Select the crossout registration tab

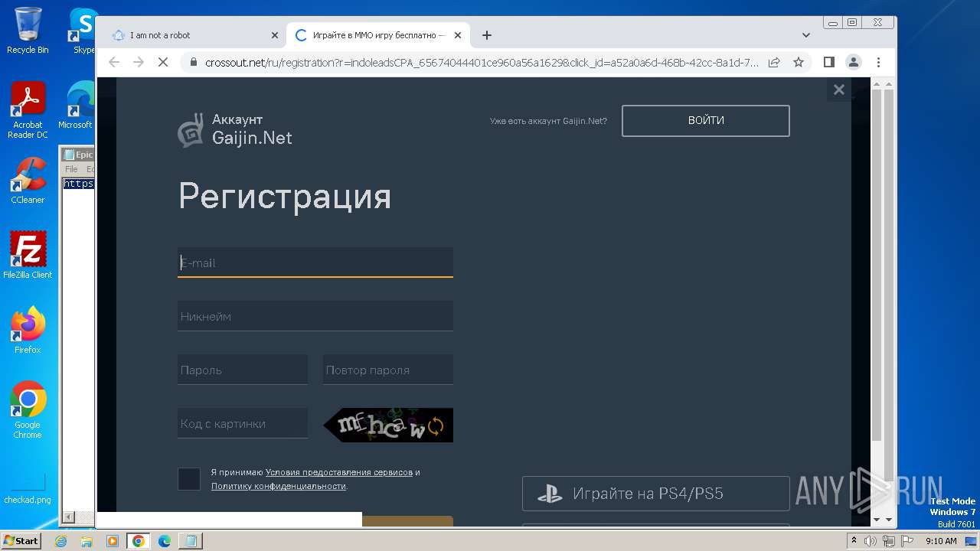click(x=377, y=35)
